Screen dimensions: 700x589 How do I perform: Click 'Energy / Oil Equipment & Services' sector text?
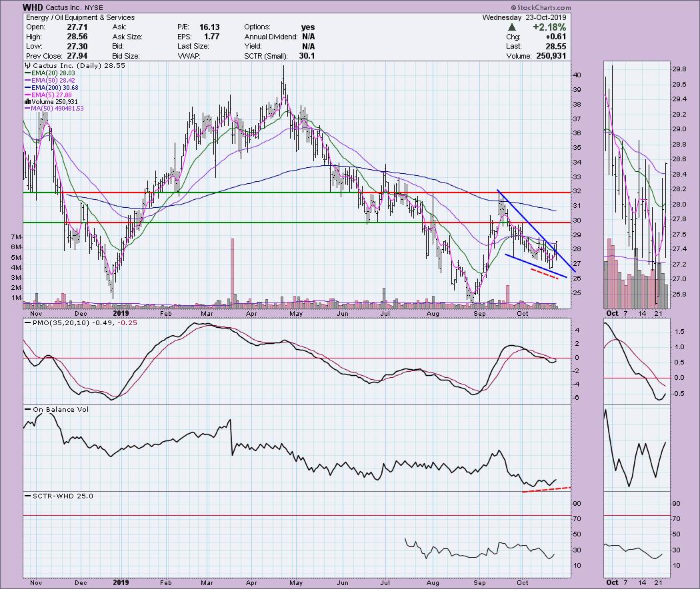81,17
